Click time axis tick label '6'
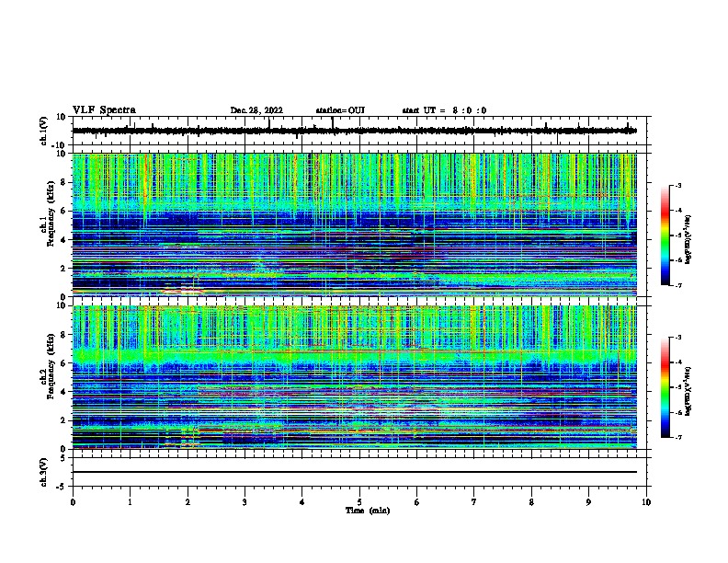 [417, 502]
